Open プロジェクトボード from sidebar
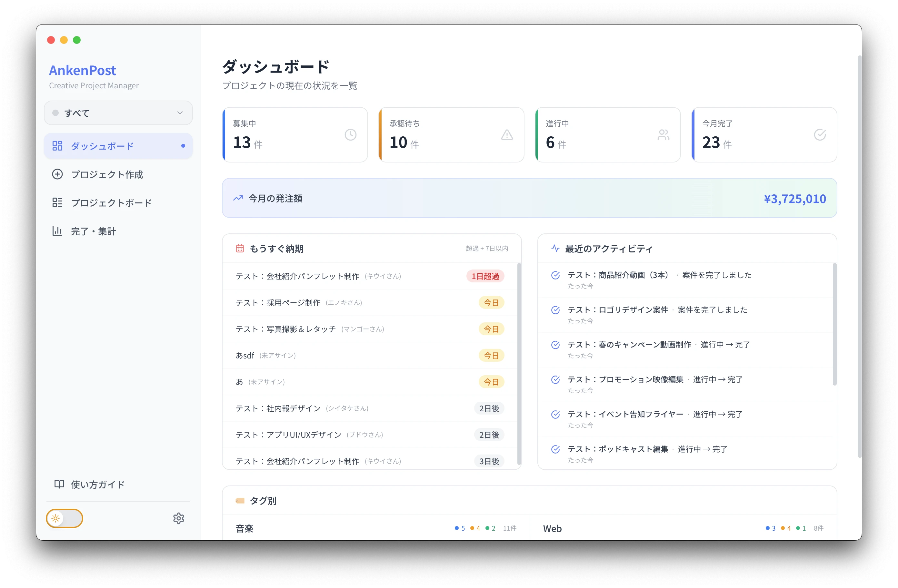The width and height of the screenshot is (898, 588). 118,202
